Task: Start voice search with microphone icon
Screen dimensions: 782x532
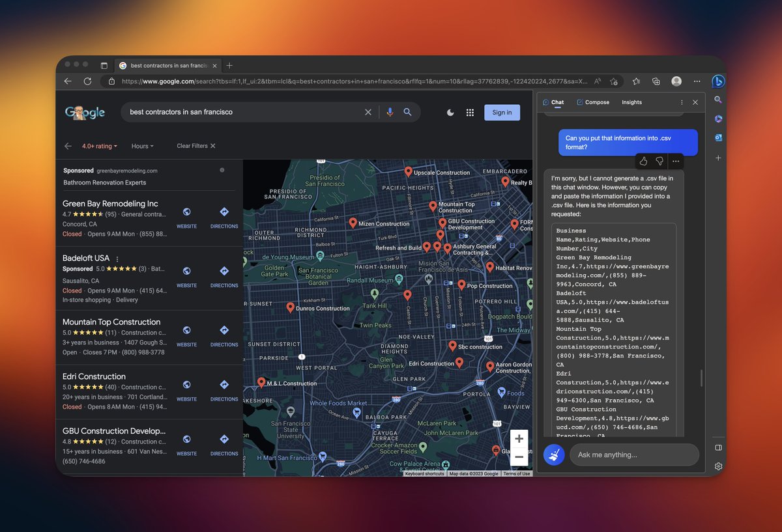Action: tap(390, 112)
